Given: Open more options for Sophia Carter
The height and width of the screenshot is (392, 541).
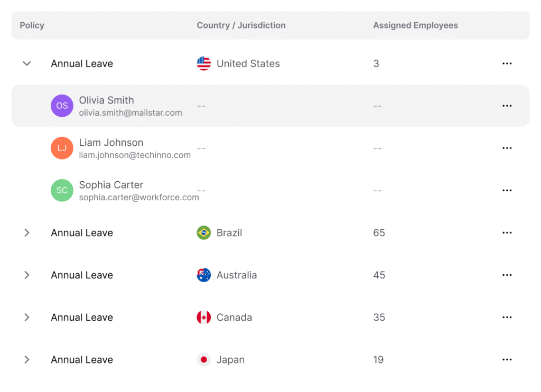Looking at the screenshot, I should (507, 190).
